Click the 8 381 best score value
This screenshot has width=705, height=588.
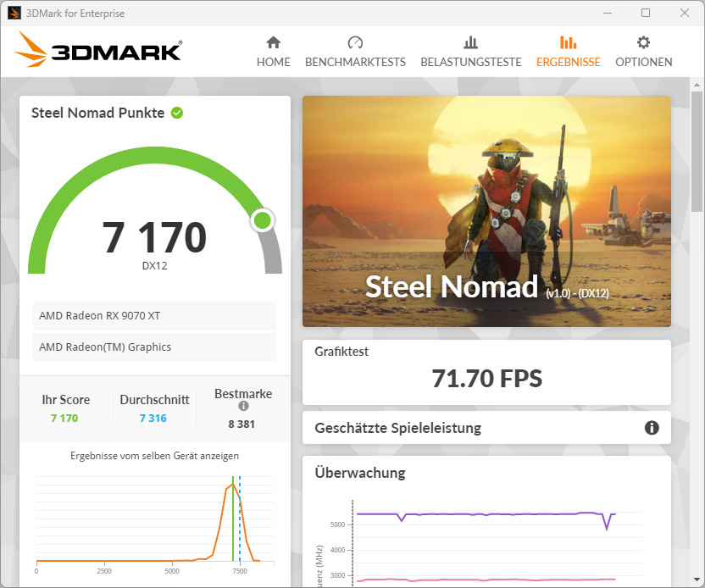pos(241,424)
